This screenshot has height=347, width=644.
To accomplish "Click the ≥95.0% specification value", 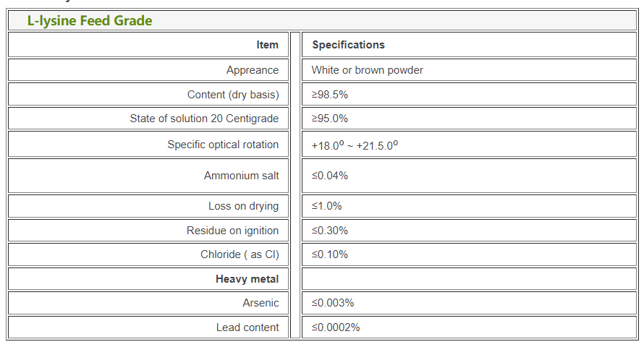I will click(x=330, y=119).
